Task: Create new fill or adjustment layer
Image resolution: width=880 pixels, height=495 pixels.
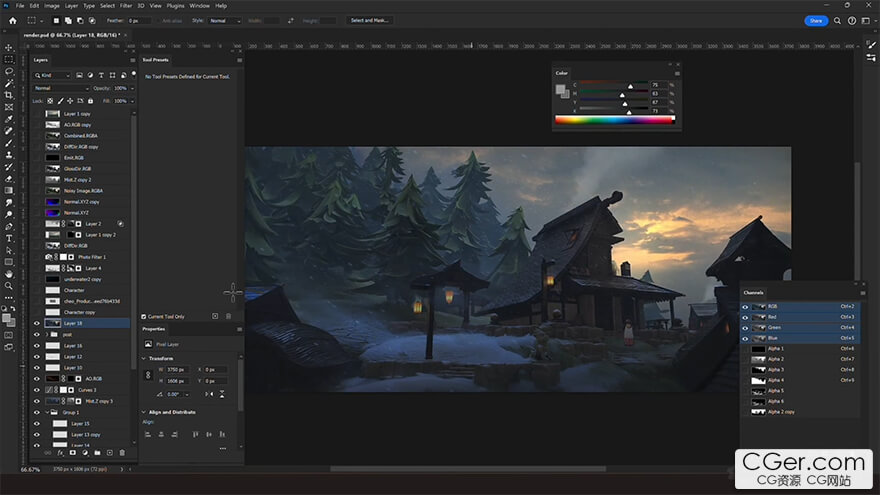Action: click(x=85, y=452)
